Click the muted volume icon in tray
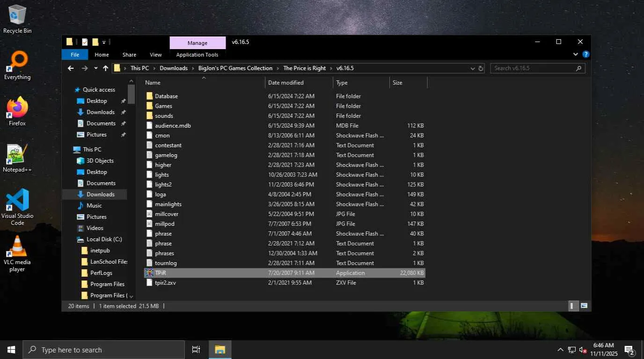 (583, 350)
